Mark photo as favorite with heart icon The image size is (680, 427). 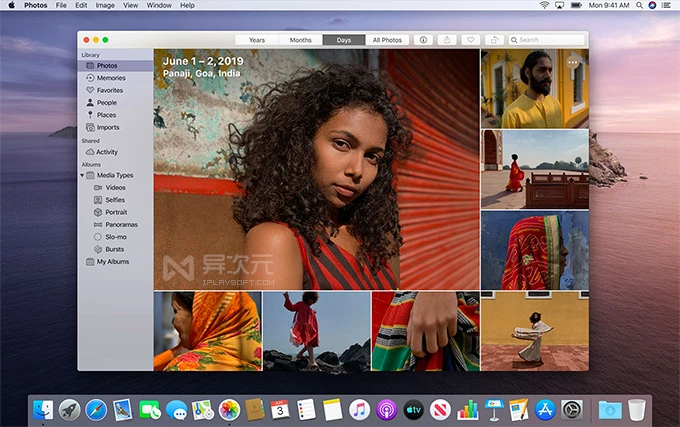[x=471, y=40]
